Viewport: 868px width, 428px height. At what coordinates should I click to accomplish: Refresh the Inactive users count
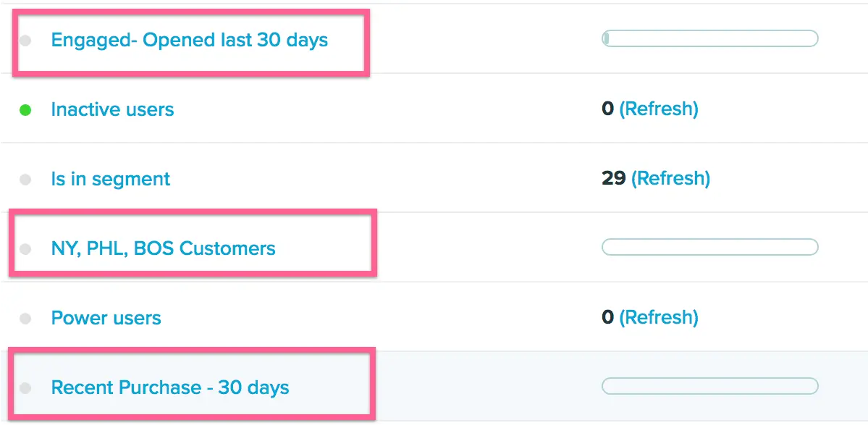659,109
